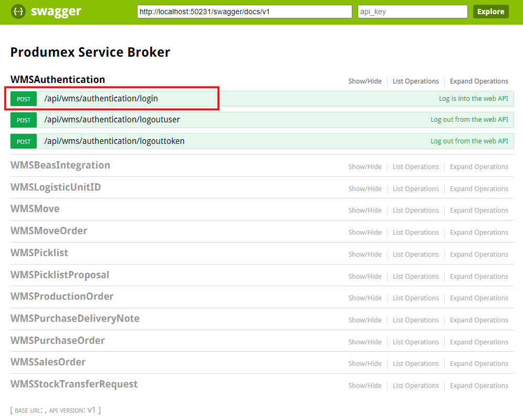Expand Operations for WMSProductionOrder
Viewport: 523px width, 420px height.
click(479, 298)
